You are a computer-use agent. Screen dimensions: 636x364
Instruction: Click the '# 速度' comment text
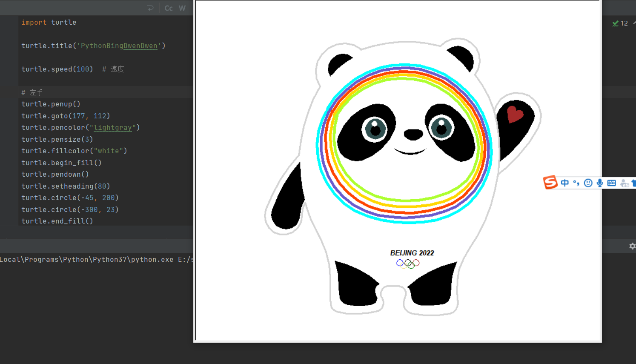(113, 69)
